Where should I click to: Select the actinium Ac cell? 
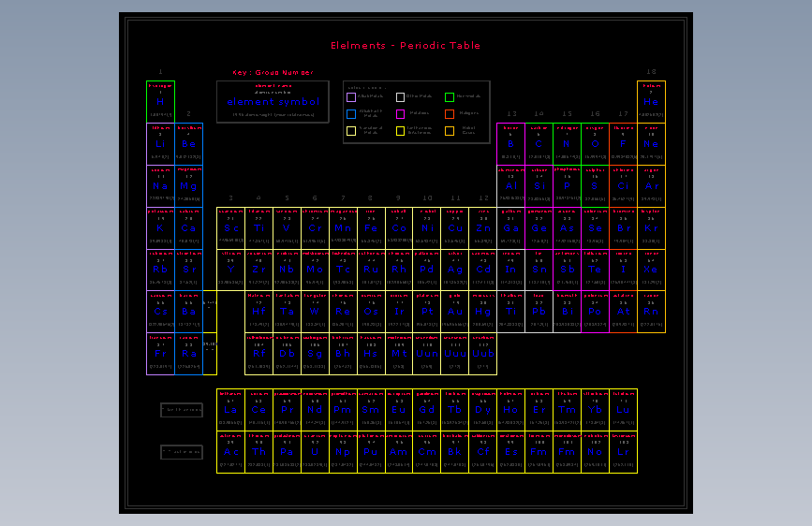[x=231, y=452]
